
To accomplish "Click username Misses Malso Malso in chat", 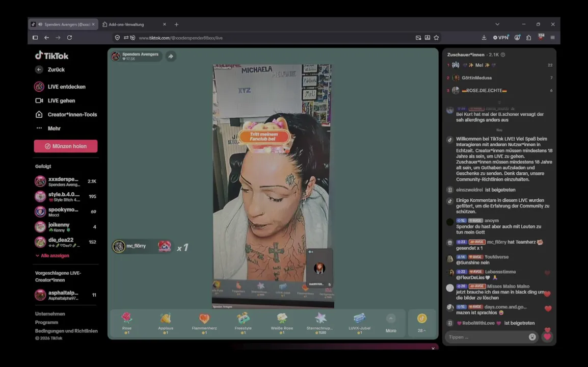I will tap(508, 286).
